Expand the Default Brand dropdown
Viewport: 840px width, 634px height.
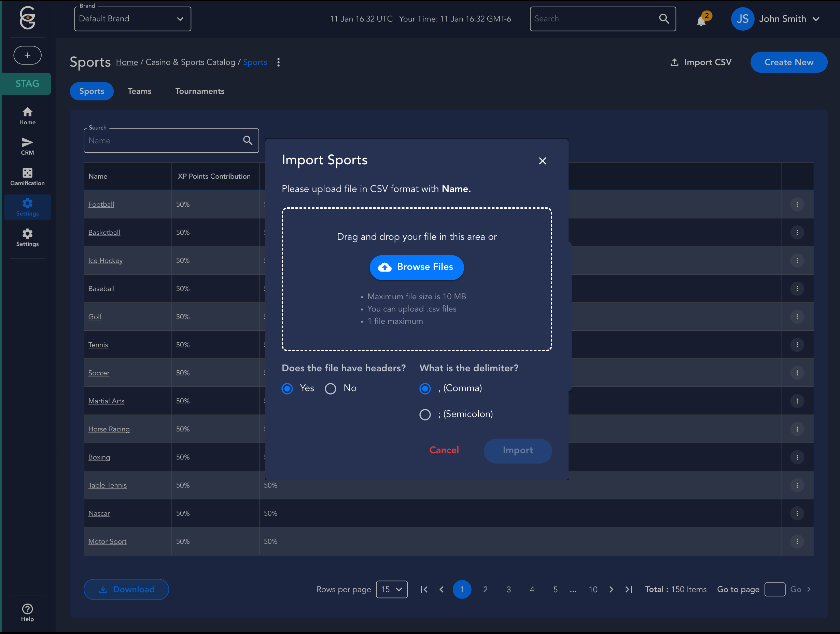[x=132, y=18]
